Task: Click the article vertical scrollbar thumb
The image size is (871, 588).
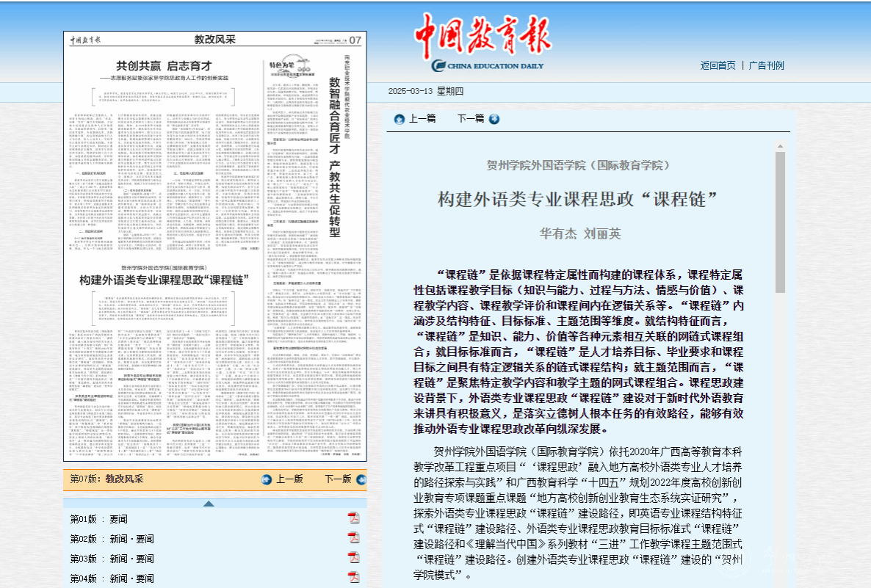Action: [x=781, y=222]
